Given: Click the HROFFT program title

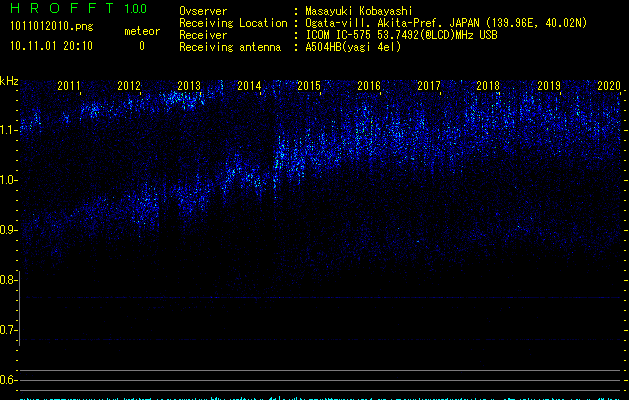Looking at the screenshot, I should tap(62, 8).
